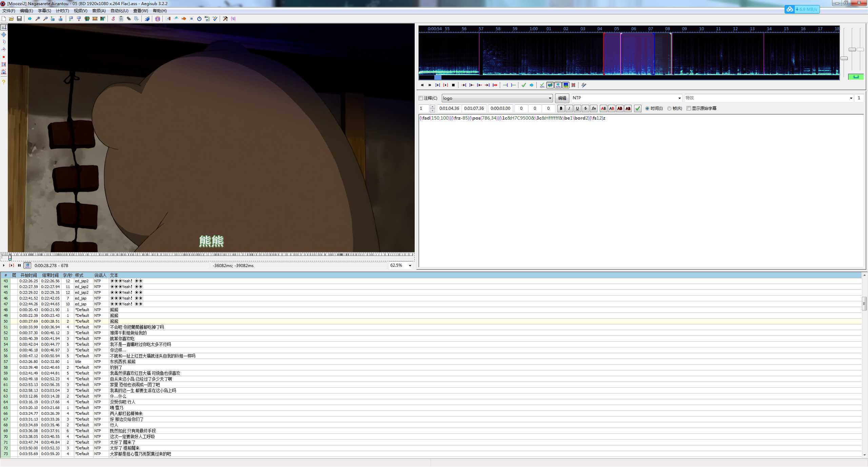The width and height of the screenshot is (868, 467).
Task: Select the rectangular clip video tool
Action: [x=4, y=64]
